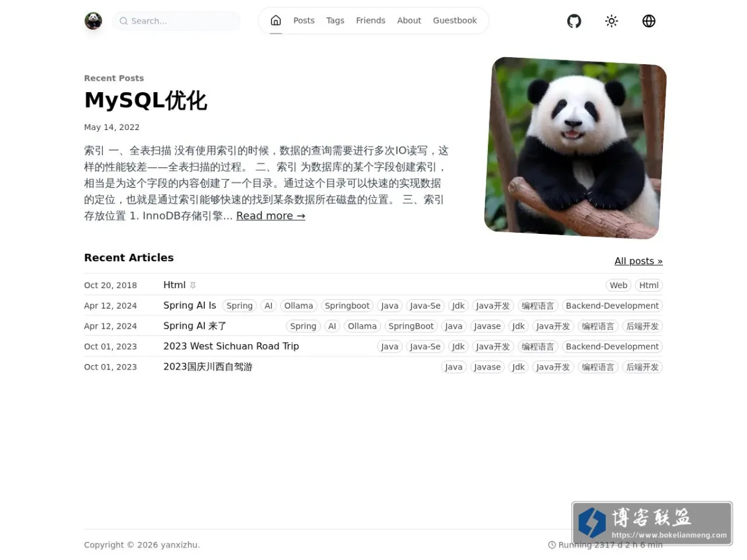
Task: Select Jdk tag on Spring AI 来了 row
Action: 519,327
